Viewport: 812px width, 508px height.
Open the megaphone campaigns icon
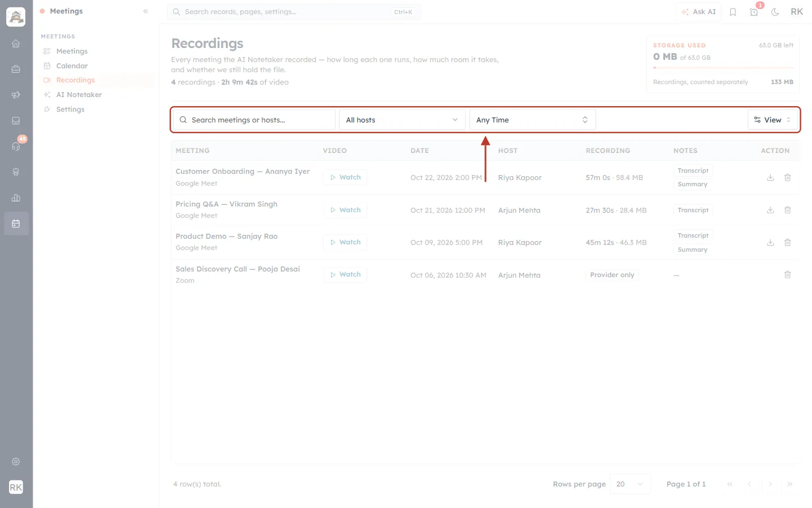point(16,95)
